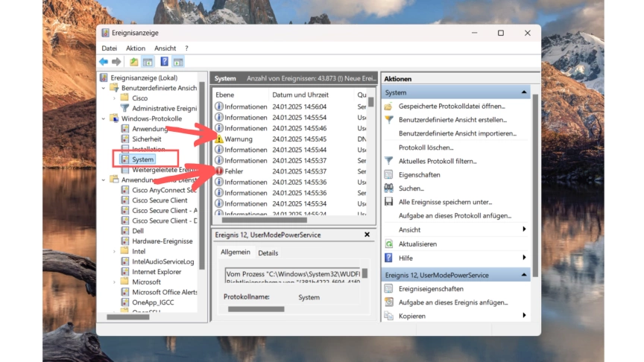Click the funnel icon for Benutzerdefinierte Ansicht erstellen
This screenshot has width=644, height=362.
tap(388, 120)
